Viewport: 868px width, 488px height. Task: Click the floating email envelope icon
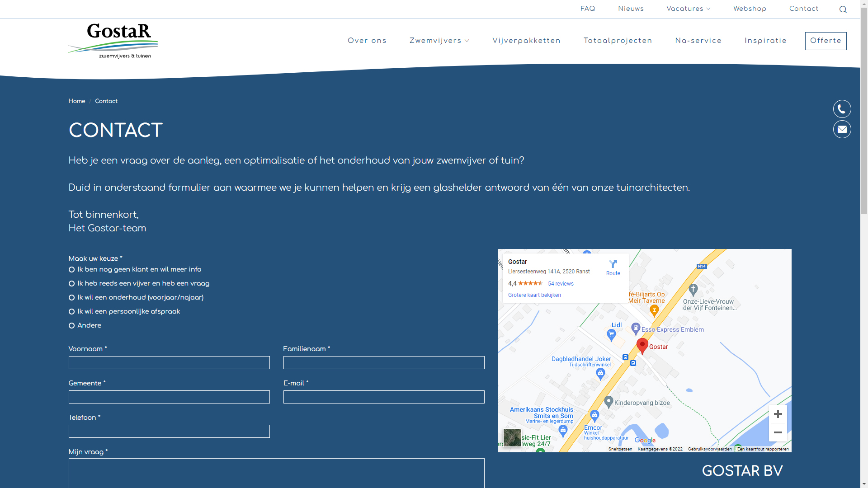click(842, 129)
